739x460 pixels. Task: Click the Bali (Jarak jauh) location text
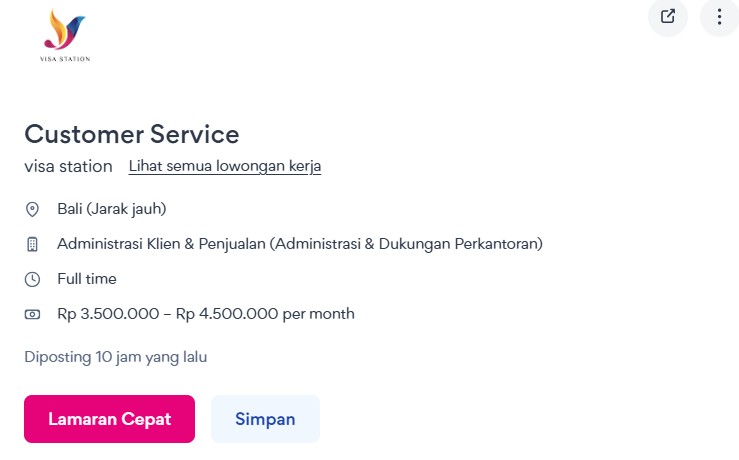[111, 209]
